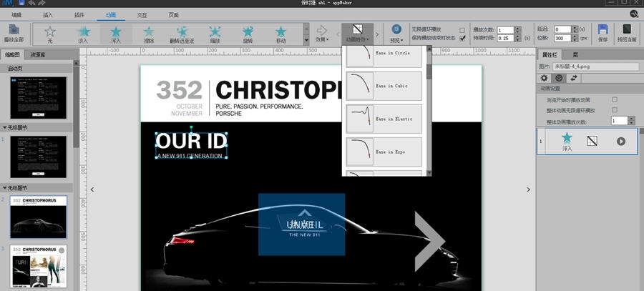The image size is (644, 291).
Task: Uncheck the 保持播放结束时状态 checkbox
Action: (462, 38)
